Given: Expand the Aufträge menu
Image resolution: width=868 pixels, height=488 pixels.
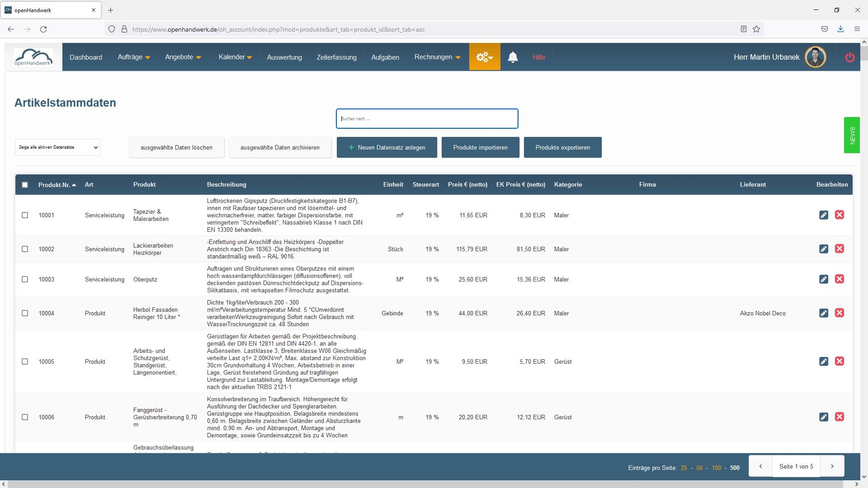Looking at the screenshot, I should point(134,57).
